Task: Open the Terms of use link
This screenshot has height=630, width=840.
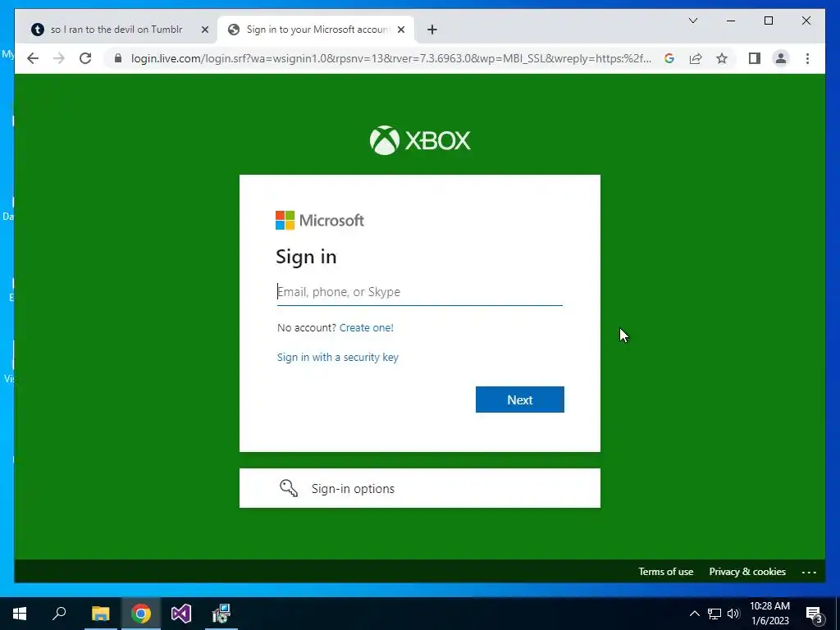Action: tap(665, 572)
